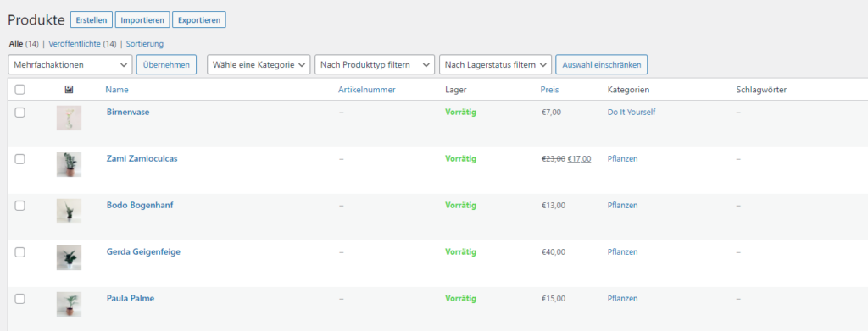Click the Erstellen button
This screenshot has height=331, width=868.
pos(92,19)
